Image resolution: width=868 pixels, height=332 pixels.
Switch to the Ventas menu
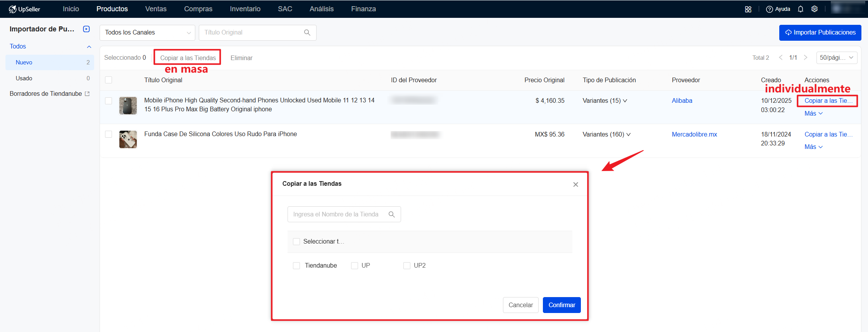click(x=156, y=9)
